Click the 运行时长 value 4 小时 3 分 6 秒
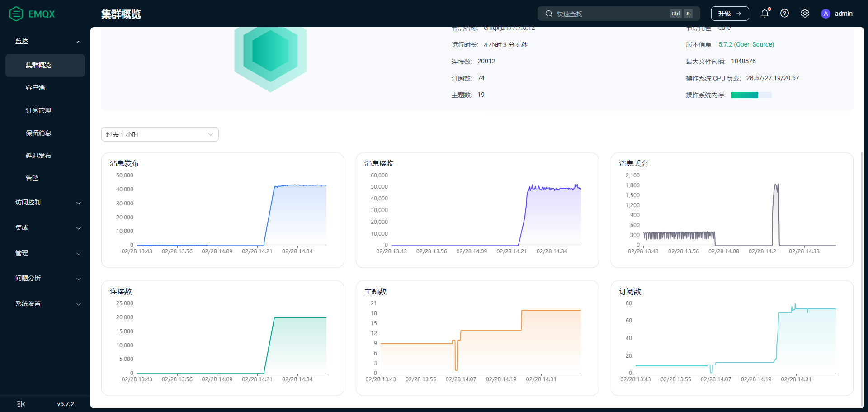Viewport: 868px width, 412px height. point(505,45)
